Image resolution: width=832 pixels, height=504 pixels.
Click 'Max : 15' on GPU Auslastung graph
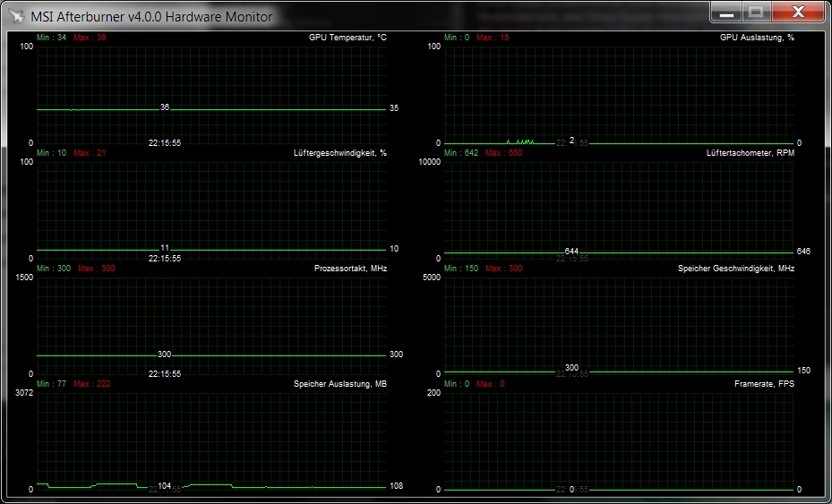click(493, 38)
